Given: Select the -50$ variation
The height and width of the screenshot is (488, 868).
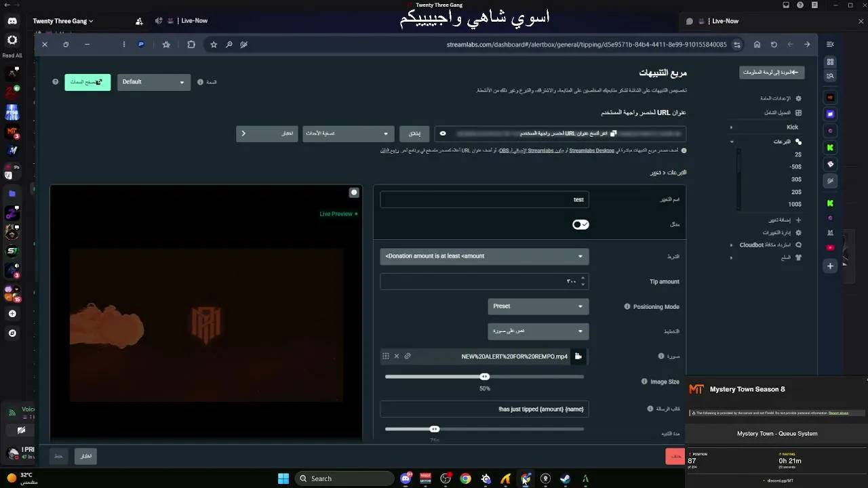Looking at the screenshot, I should (795, 167).
